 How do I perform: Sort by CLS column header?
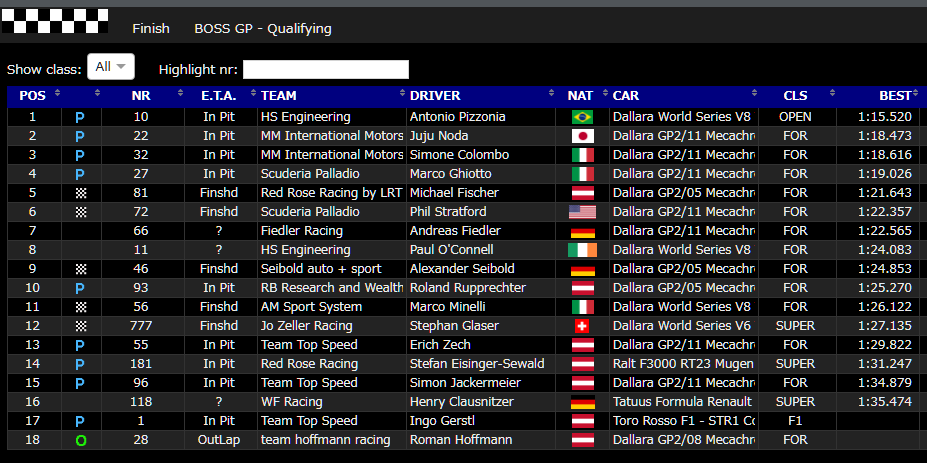(x=797, y=96)
